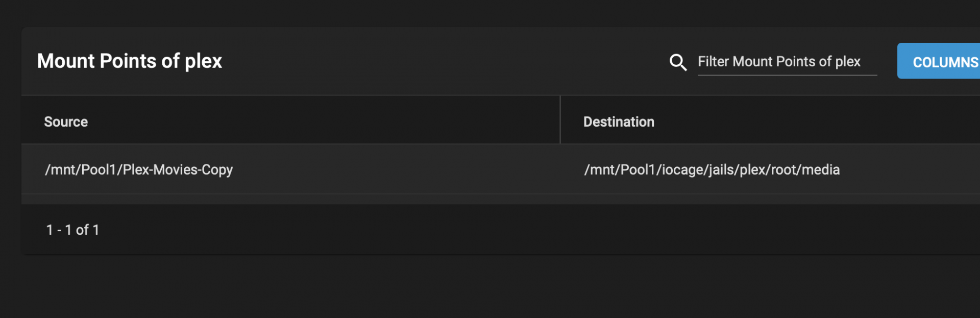Select the /mnt/Pool1/iocage/jails/plex/root/media destination cell
This screenshot has height=318, width=980.
(770, 169)
